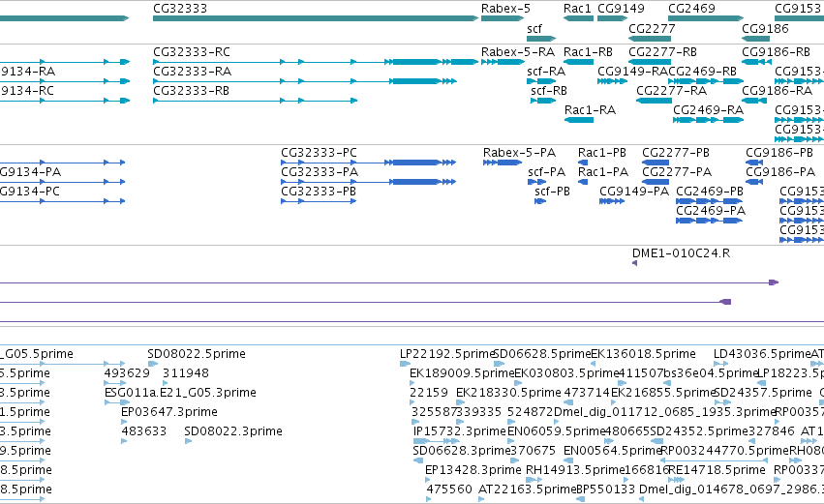
Task: Click the 22159 feature label
Action: tap(428, 393)
